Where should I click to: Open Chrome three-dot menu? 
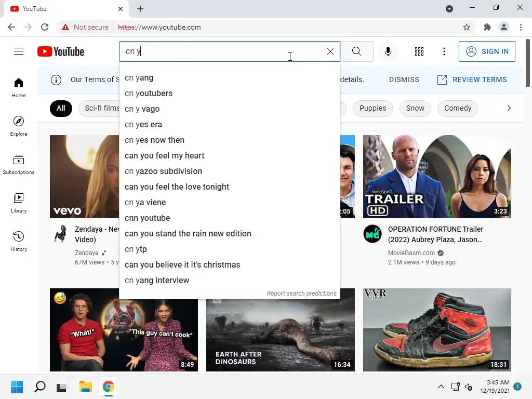[x=521, y=27]
